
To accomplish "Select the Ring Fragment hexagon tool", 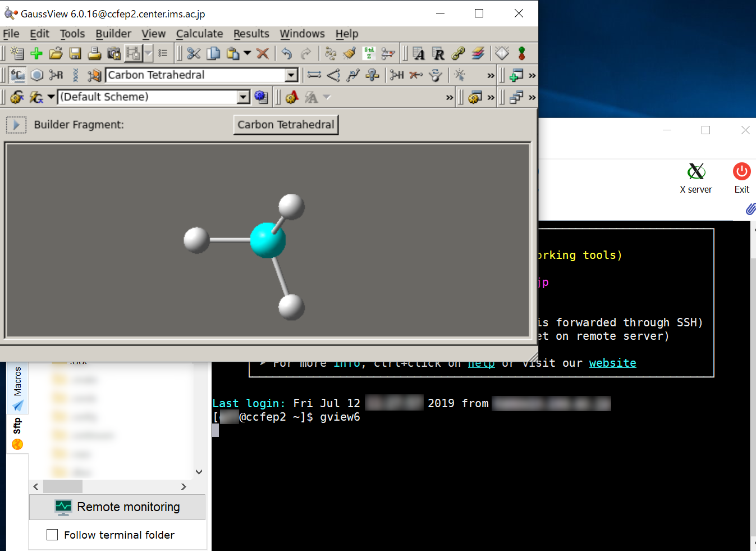I will [x=37, y=75].
